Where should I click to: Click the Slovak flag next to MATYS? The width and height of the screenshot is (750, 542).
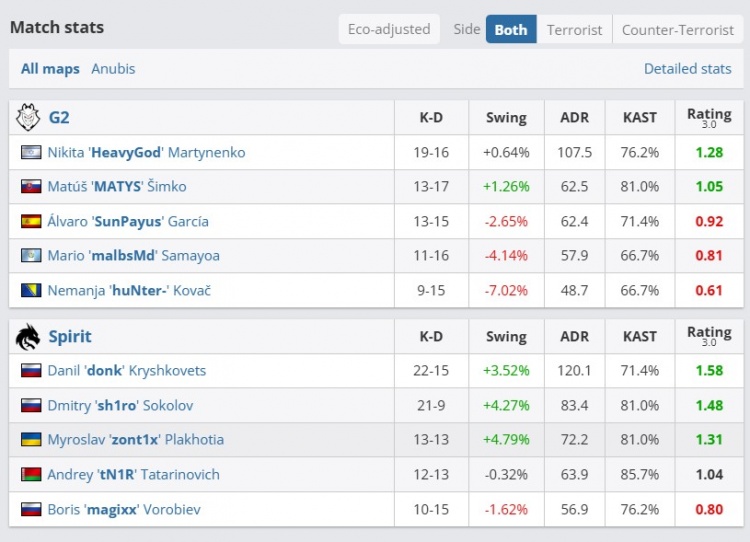31,187
